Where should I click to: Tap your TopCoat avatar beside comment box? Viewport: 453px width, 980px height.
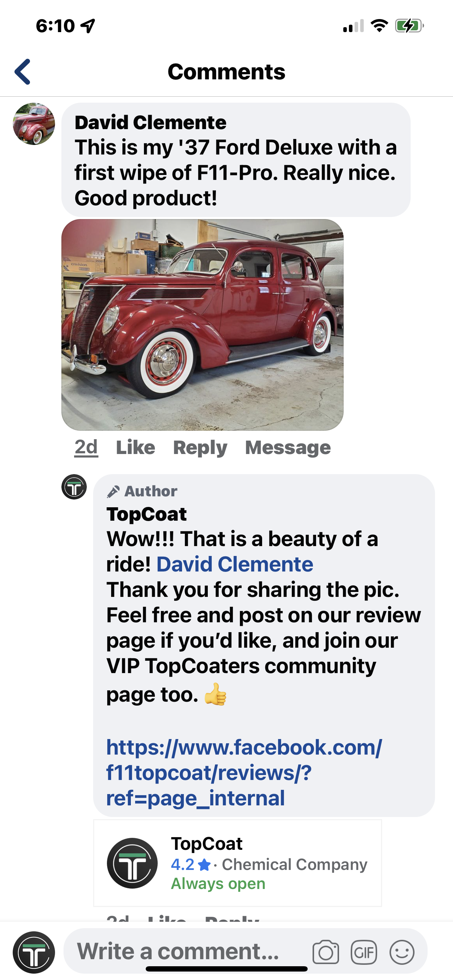tap(34, 952)
